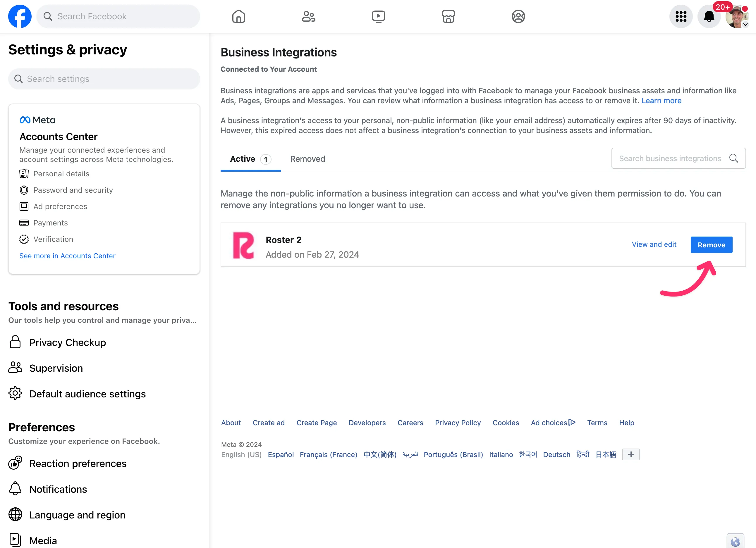Open Personal details in Accounts Center
Viewport: 756px width, 548px height.
[x=54, y=174]
